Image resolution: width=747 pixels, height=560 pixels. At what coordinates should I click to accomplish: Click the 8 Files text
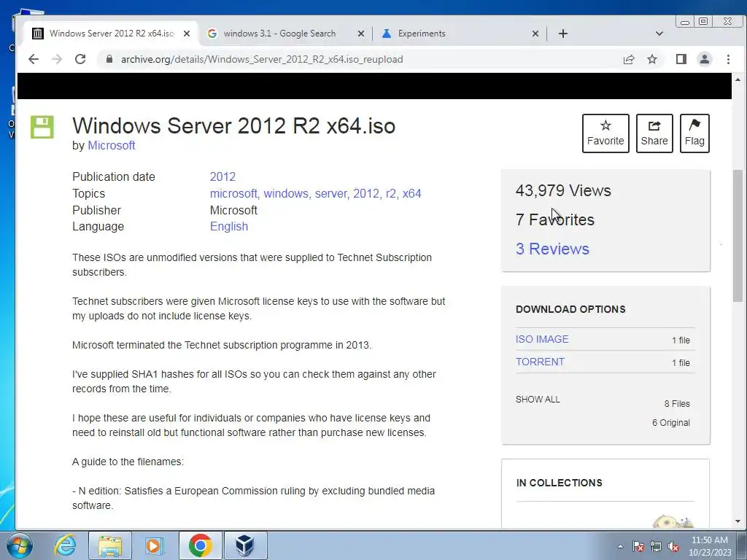click(677, 403)
